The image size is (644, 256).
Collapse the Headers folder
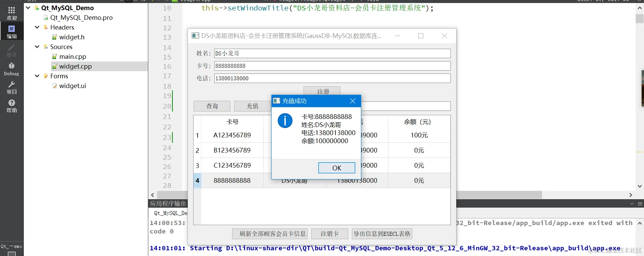pos(37,27)
